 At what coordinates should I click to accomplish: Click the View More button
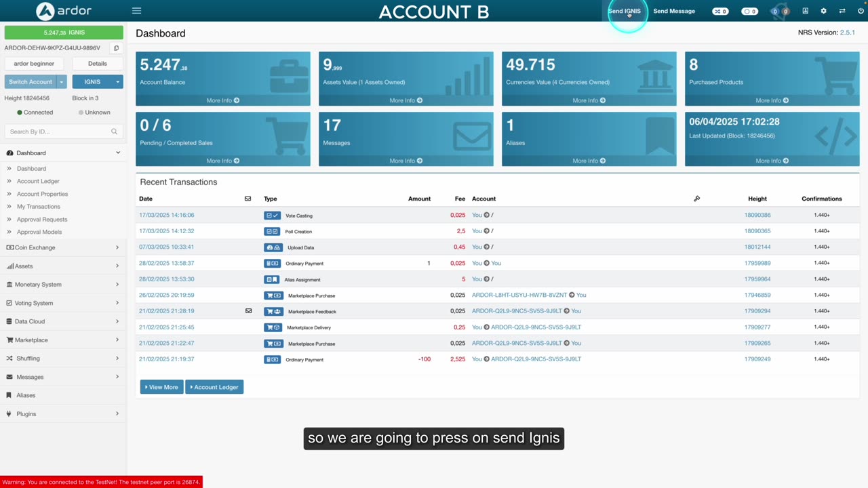[161, 387]
